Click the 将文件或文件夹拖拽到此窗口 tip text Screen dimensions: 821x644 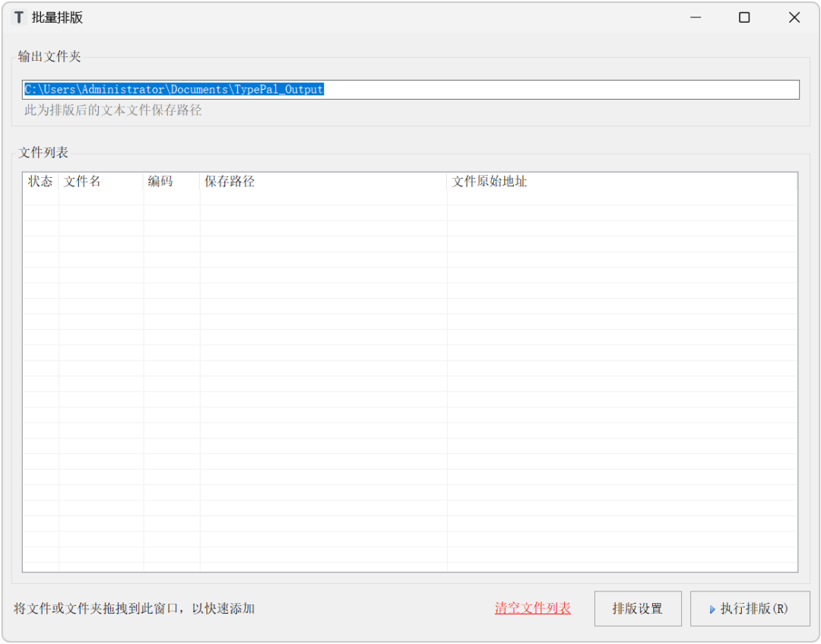coord(134,608)
